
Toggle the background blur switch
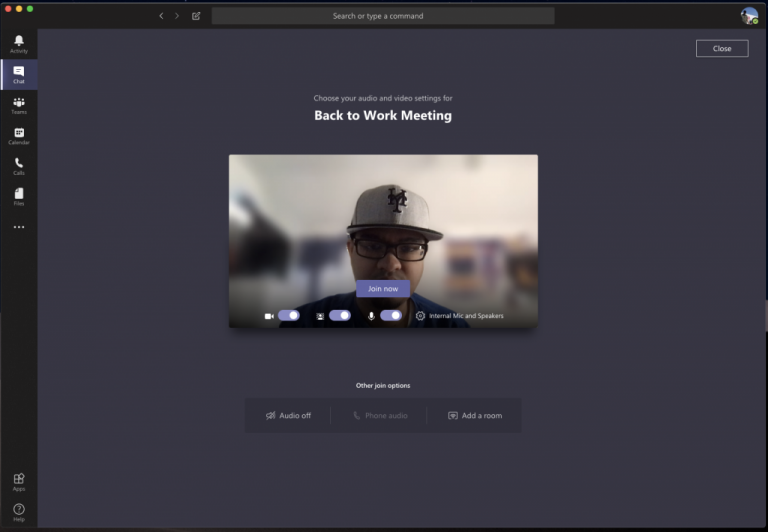[x=339, y=315]
